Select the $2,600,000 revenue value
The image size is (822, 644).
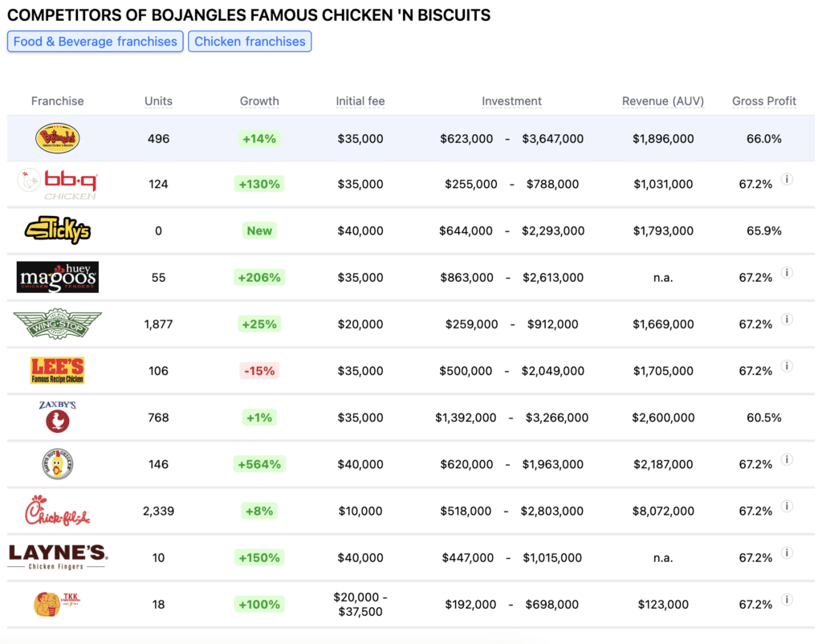click(x=663, y=418)
